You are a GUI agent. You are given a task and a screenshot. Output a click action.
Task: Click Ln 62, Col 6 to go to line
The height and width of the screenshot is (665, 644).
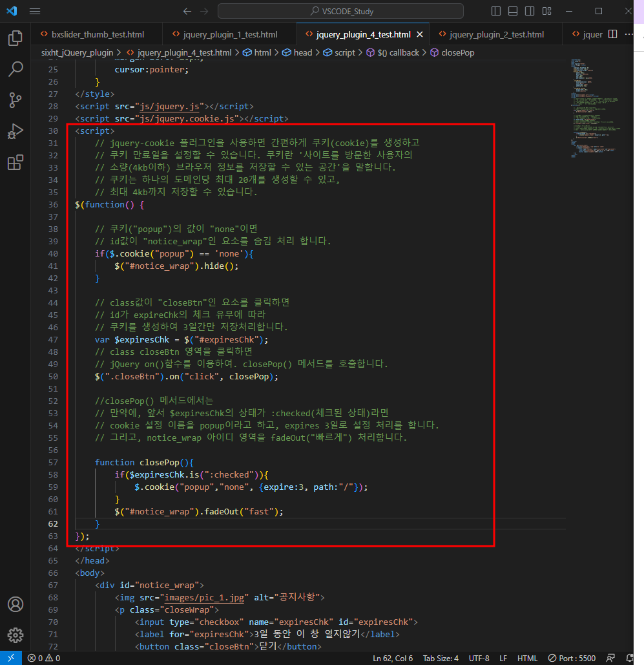[393, 658]
